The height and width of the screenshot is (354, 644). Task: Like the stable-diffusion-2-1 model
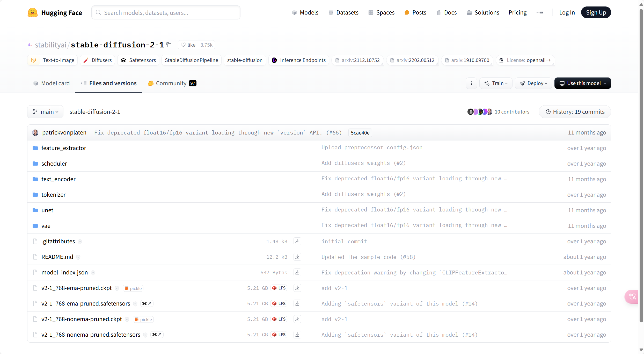[x=188, y=45]
